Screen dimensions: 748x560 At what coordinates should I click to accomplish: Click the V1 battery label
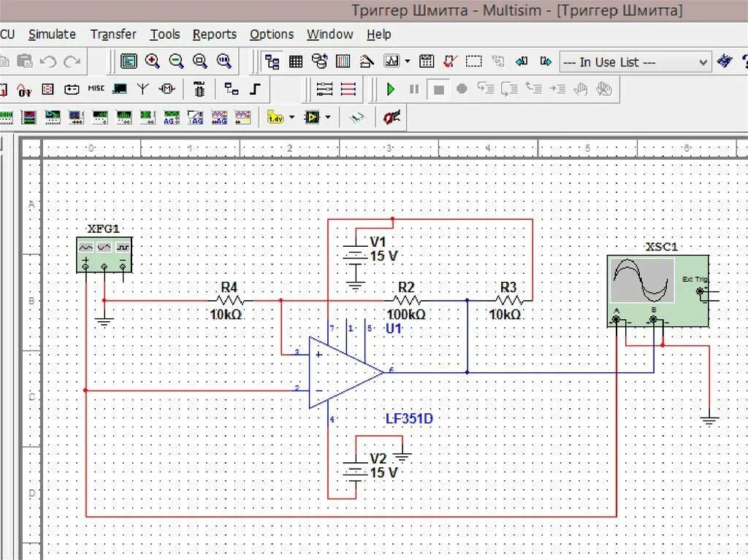pos(378,242)
